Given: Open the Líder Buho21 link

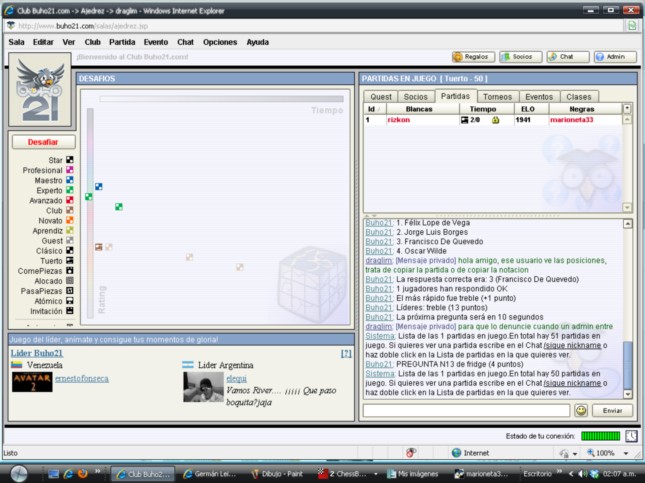Looking at the screenshot, I should 37,353.
